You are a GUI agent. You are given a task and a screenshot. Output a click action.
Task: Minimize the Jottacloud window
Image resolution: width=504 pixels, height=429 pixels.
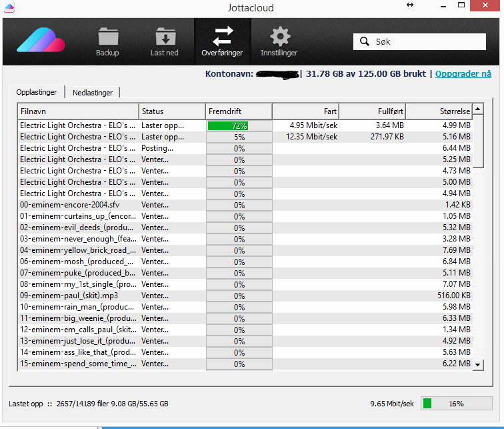(443, 6)
